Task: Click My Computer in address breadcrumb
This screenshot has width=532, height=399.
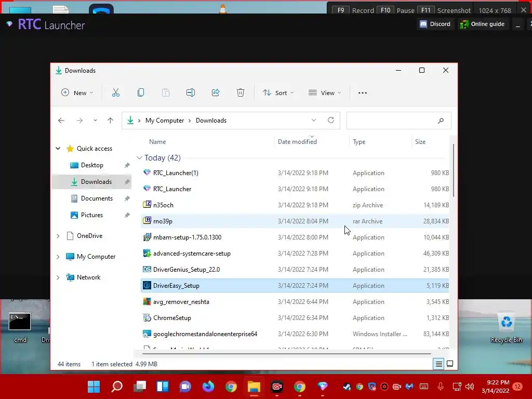Action: tap(165, 121)
